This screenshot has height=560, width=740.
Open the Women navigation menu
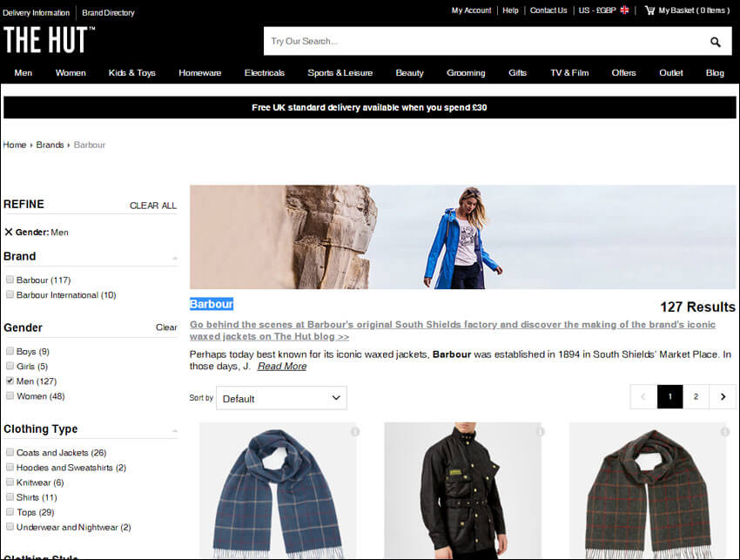pyautogui.click(x=71, y=72)
